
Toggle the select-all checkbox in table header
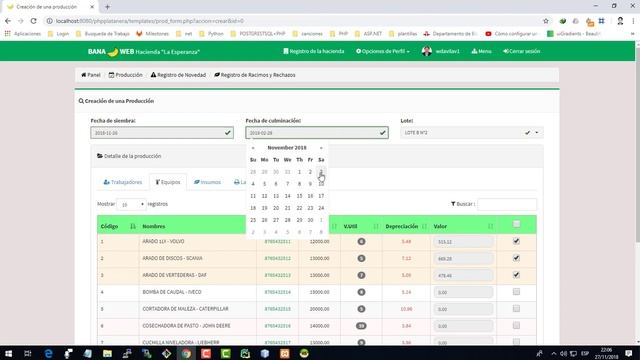point(516,224)
